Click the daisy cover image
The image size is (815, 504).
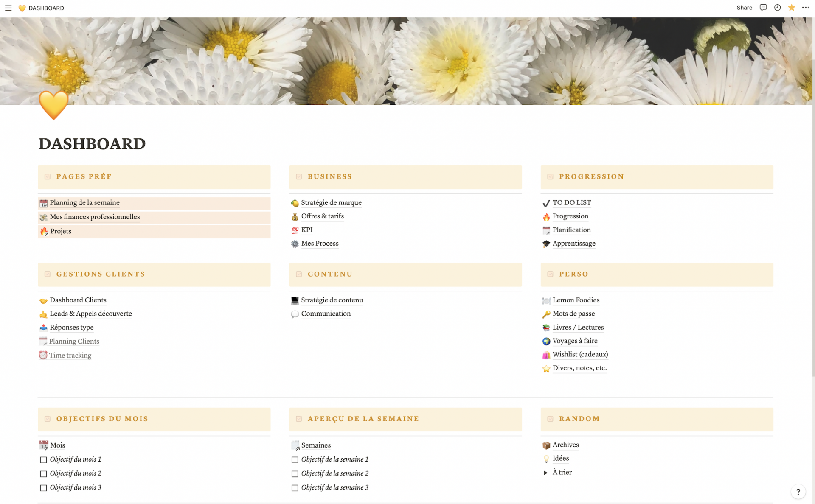tap(407, 59)
